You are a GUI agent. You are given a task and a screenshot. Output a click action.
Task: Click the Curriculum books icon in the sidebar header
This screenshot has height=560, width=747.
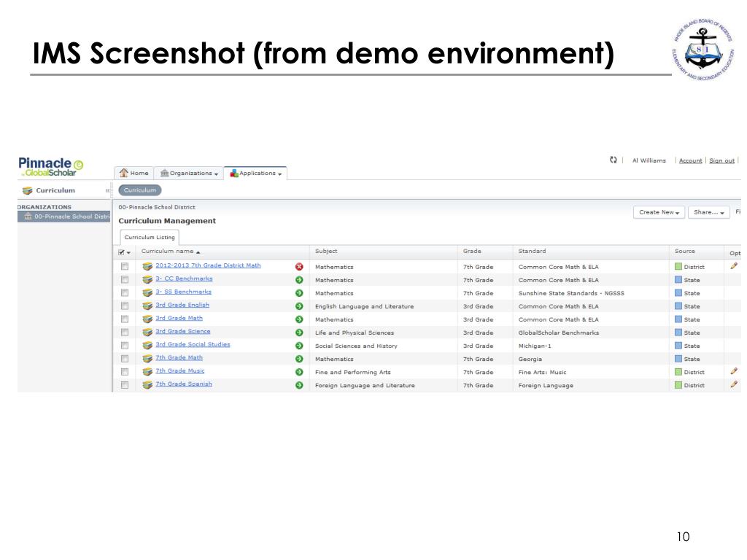pos(28,190)
